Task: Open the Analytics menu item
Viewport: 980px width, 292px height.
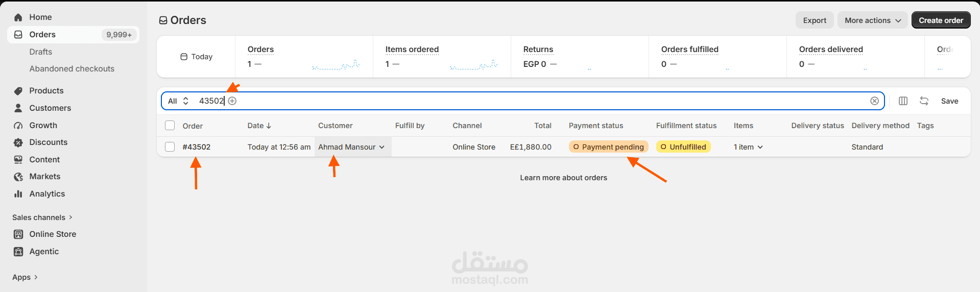Action: pyautogui.click(x=73, y=194)
